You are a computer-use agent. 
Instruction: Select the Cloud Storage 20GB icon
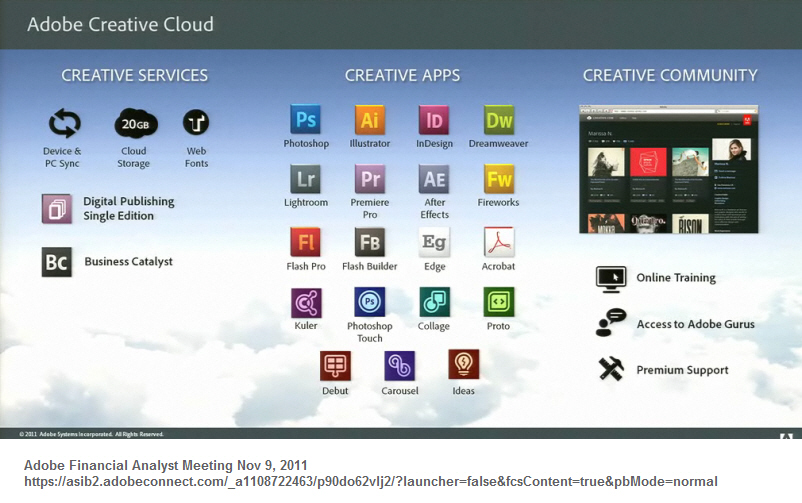(133, 124)
